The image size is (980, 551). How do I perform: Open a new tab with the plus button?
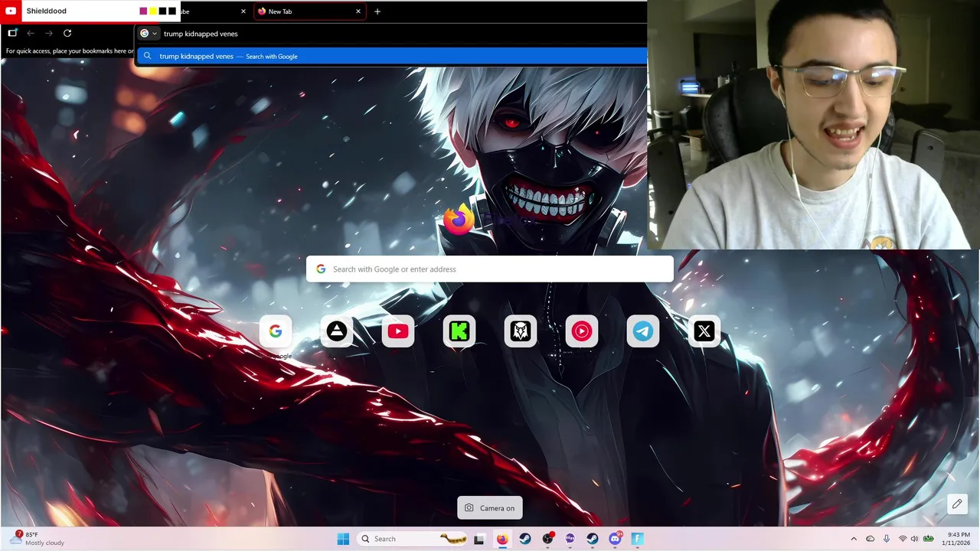point(377,11)
